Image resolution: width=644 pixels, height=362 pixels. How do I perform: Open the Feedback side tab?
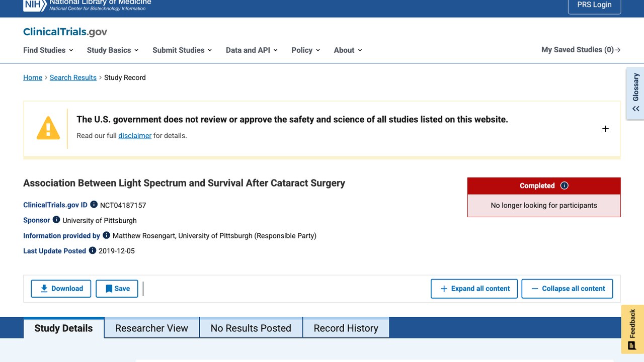click(632, 329)
